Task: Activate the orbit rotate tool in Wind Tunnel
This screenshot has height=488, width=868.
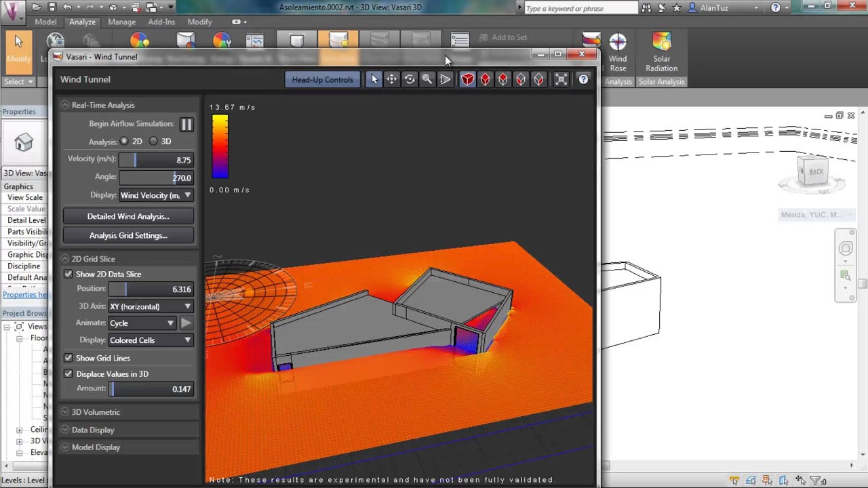Action: (410, 79)
